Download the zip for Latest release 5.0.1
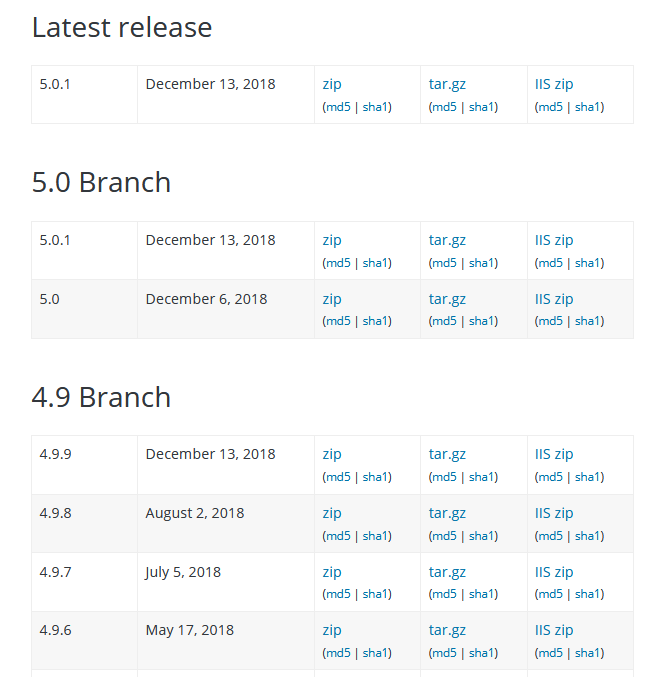Viewport: 663px width, 677px height. pyautogui.click(x=332, y=84)
